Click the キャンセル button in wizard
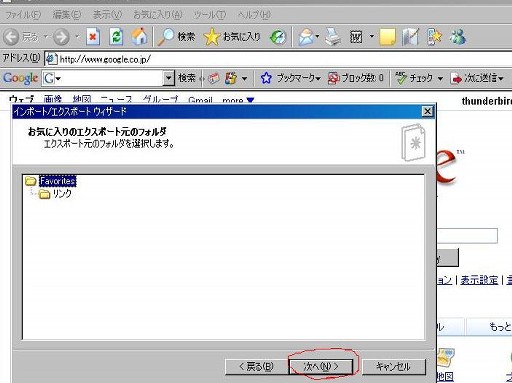The height and width of the screenshot is (383, 512). tap(394, 367)
